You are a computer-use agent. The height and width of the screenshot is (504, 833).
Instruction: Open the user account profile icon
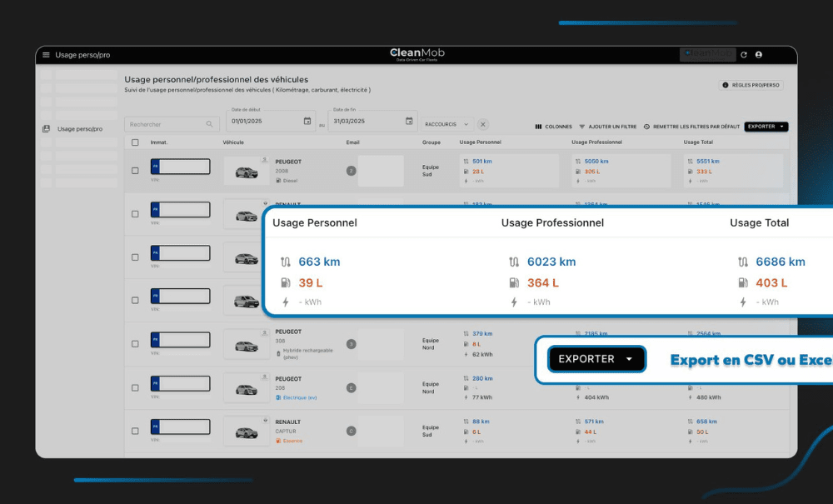(x=759, y=55)
